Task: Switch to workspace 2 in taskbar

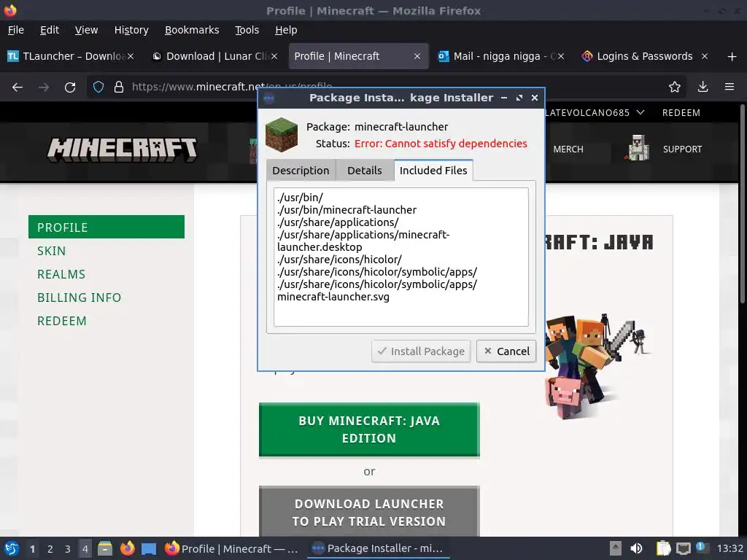Action: (x=50, y=548)
